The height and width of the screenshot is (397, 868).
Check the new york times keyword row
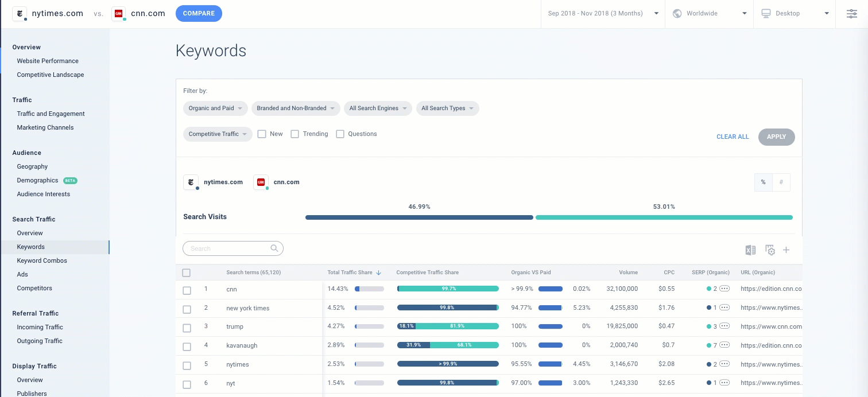point(187,309)
